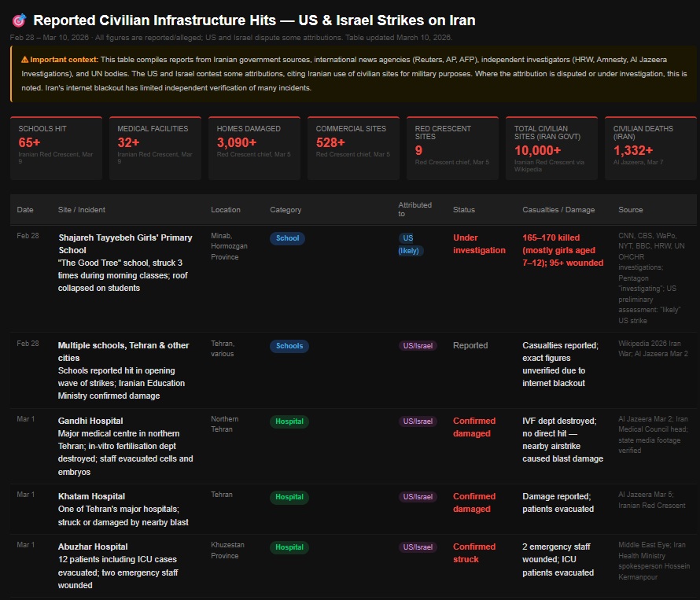Click the Site / Incident column header

pyautogui.click(x=82, y=210)
